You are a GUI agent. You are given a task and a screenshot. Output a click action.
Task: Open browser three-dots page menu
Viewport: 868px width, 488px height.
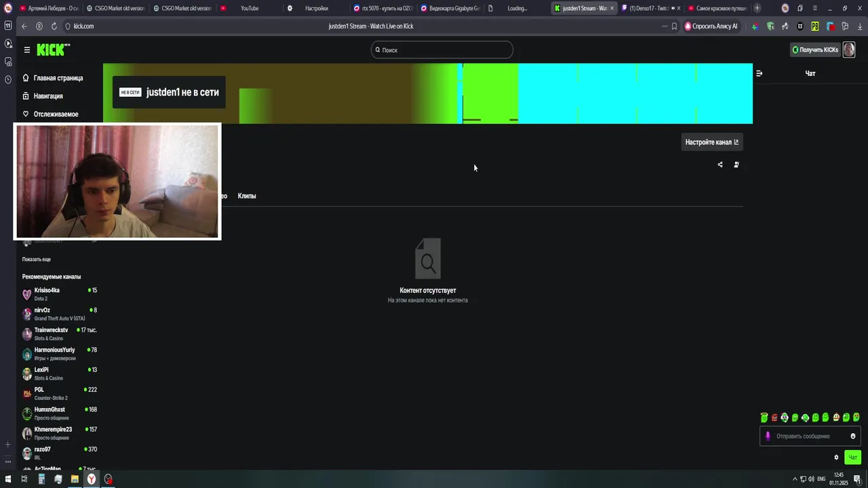click(x=665, y=26)
